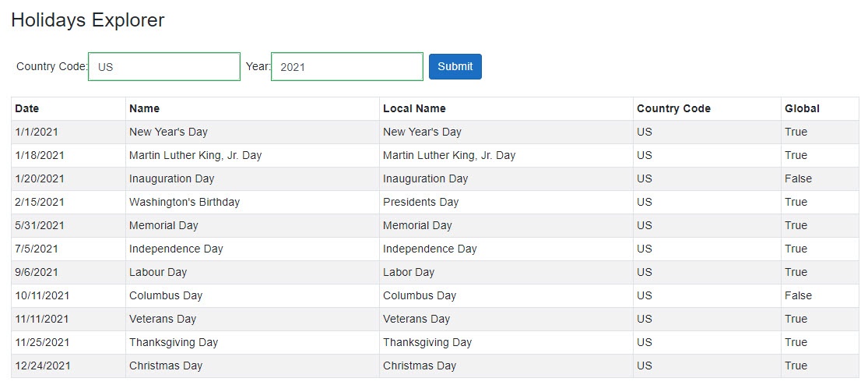This screenshot has height=385, width=868.
Task: Click the Washington's Birthday cell
Action: coord(184,202)
